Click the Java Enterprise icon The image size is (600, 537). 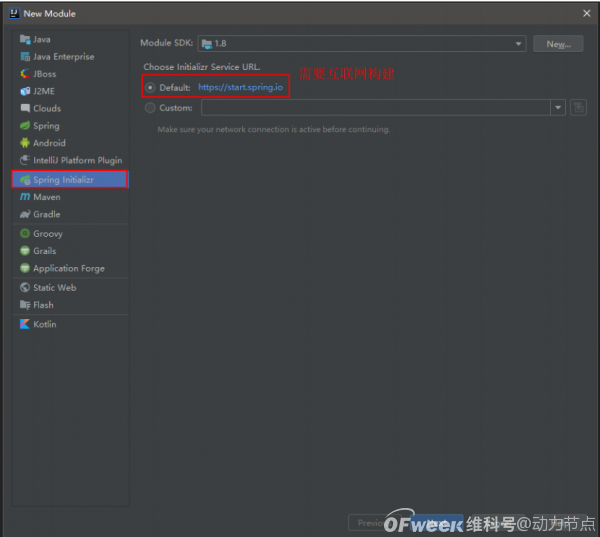point(25,57)
